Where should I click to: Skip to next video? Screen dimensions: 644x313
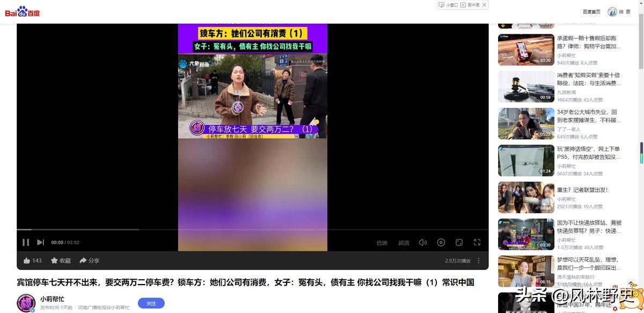pos(40,242)
